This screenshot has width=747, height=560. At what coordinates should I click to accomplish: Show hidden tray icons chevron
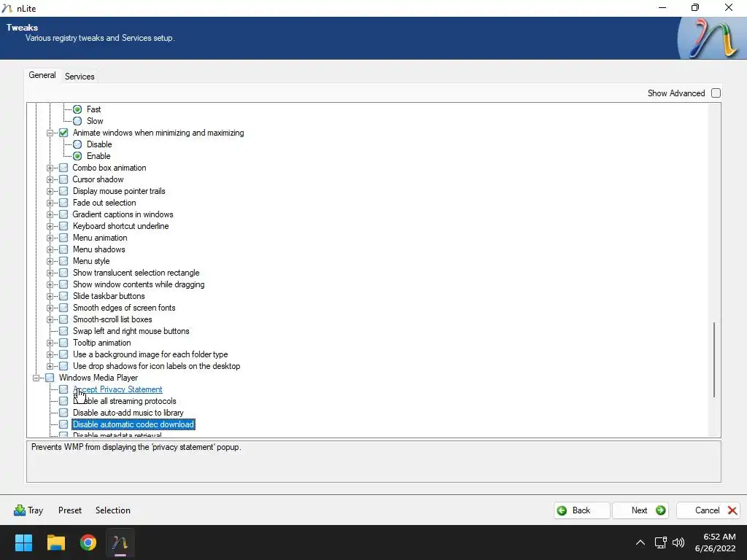tap(640, 542)
